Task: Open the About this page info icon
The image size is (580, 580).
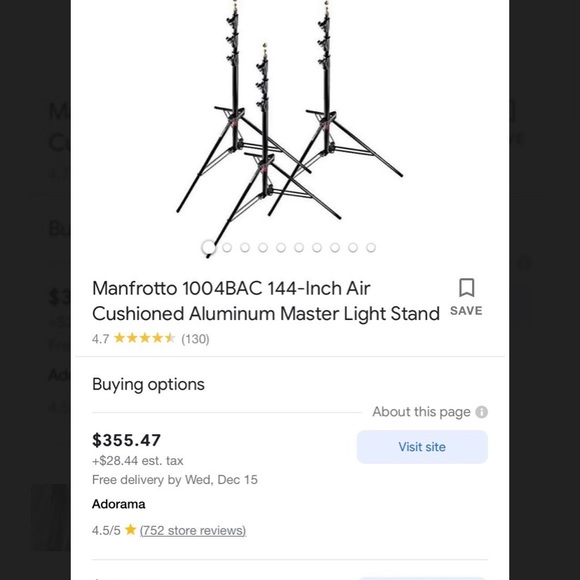Action: click(481, 412)
